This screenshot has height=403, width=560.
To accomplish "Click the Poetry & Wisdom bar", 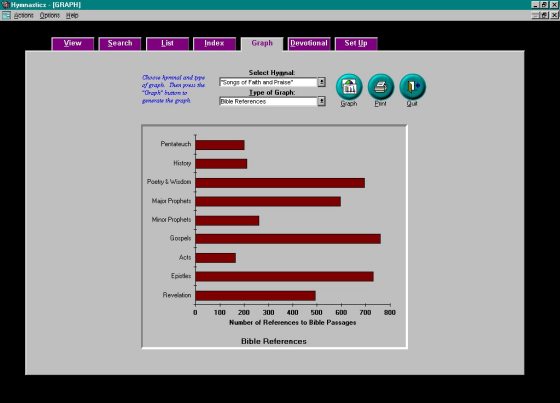I will pyautogui.click(x=280, y=183).
